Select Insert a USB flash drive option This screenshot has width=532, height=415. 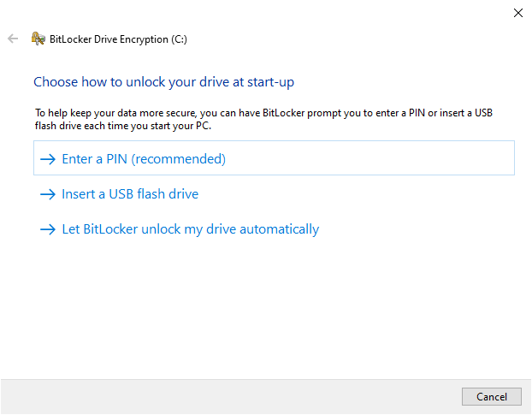pos(129,194)
